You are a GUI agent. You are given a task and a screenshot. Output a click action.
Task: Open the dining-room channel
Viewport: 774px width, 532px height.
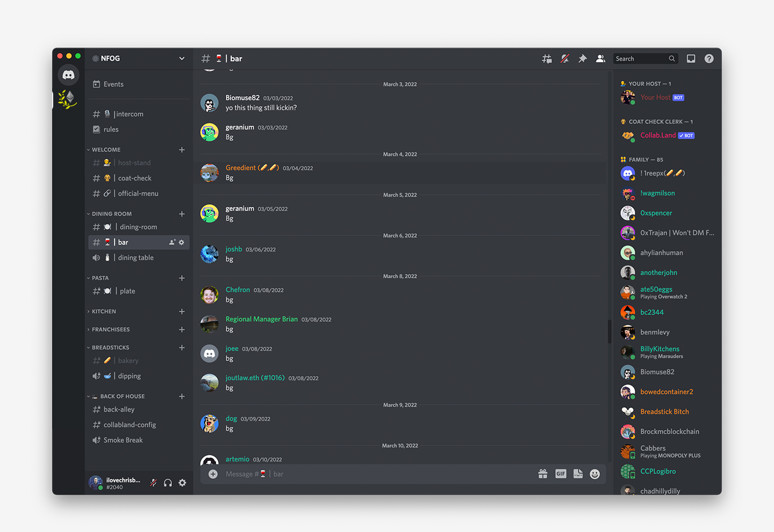click(138, 227)
